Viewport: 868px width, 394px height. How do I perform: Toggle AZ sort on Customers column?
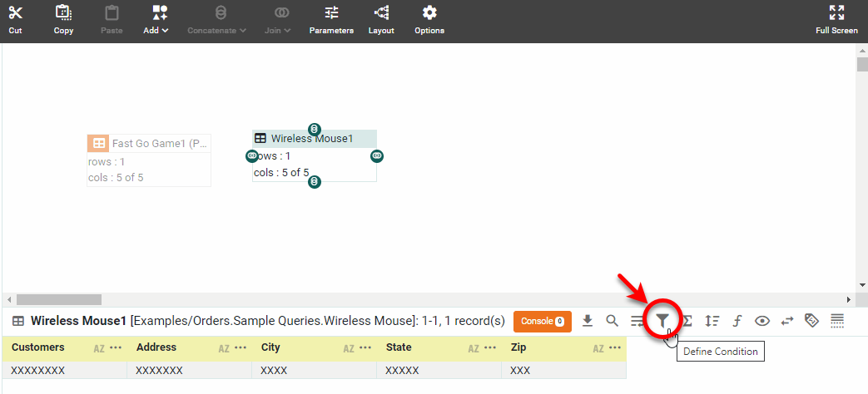coord(99,348)
